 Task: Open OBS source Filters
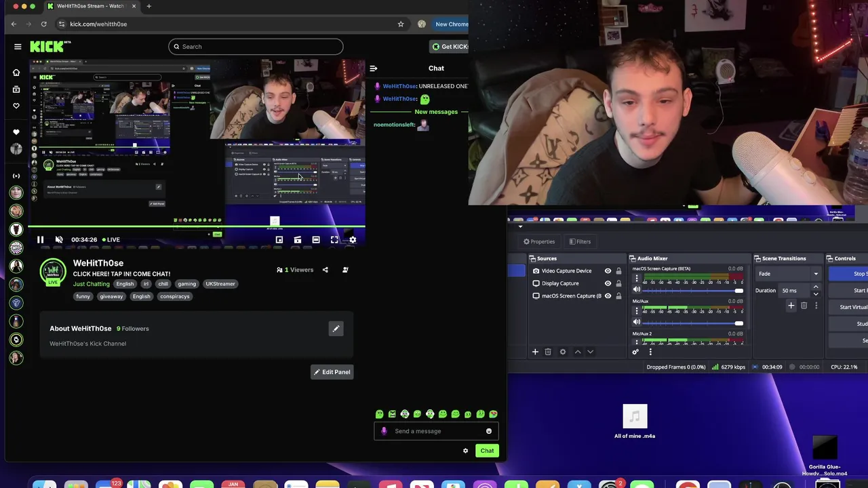click(580, 241)
